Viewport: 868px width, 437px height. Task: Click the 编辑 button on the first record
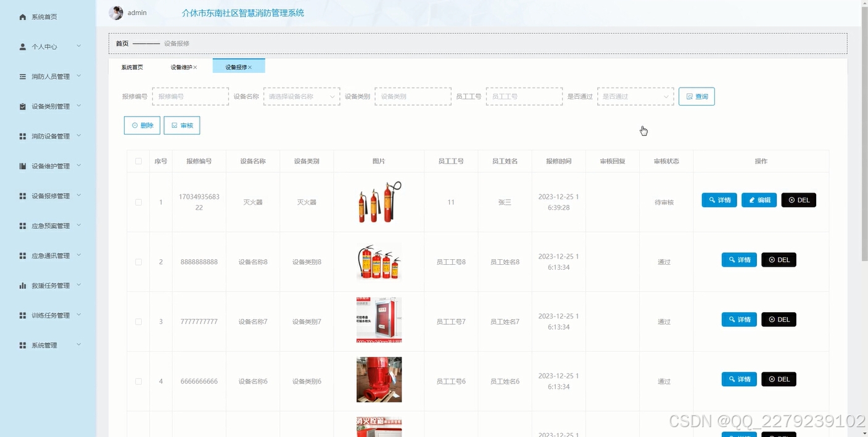pos(759,199)
